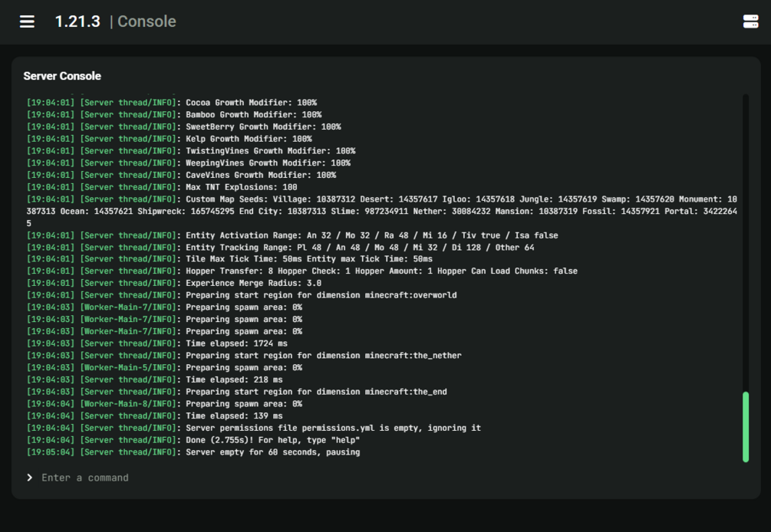
Task: Select the Entity Activation Range log line
Action: [371, 235]
